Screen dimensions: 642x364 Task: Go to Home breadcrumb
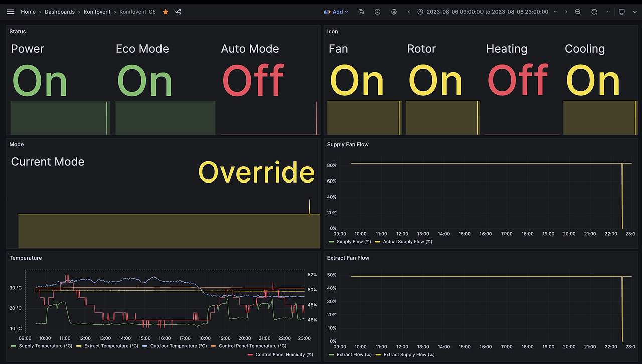pos(28,12)
